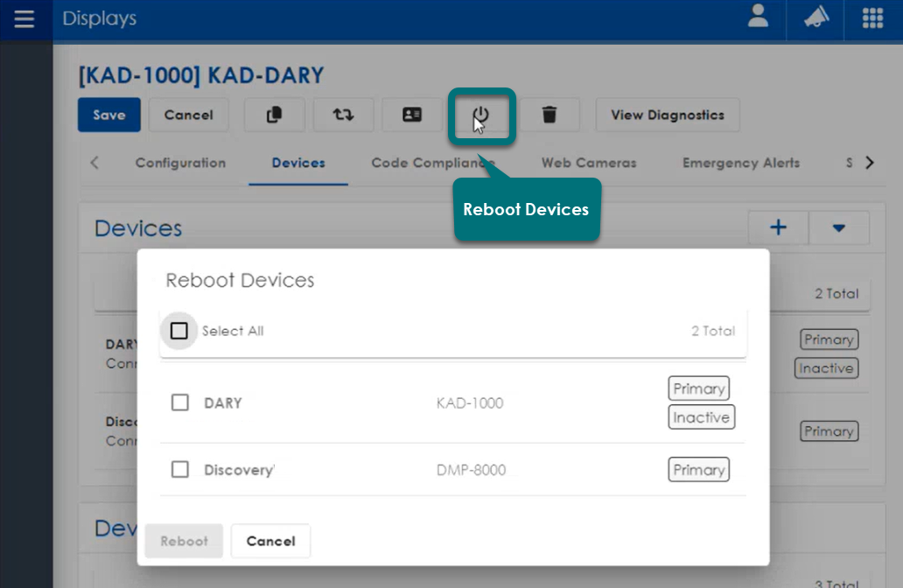This screenshot has width=903, height=588.
Task: Select the sync arrows icon
Action: pyautogui.click(x=343, y=115)
